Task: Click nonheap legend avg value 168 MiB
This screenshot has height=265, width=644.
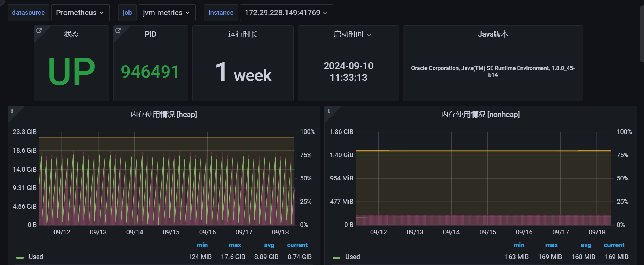Action: (x=583, y=257)
